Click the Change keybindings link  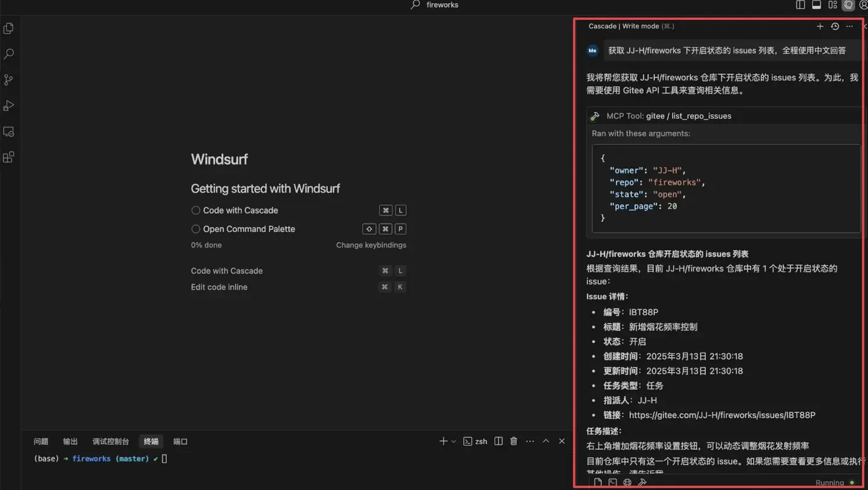click(x=371, y=245)
